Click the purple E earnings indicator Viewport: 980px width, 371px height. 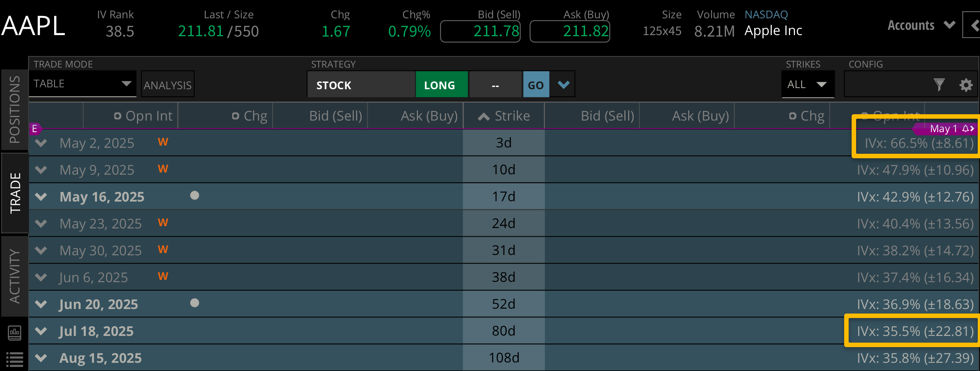(x=35, y=129)
